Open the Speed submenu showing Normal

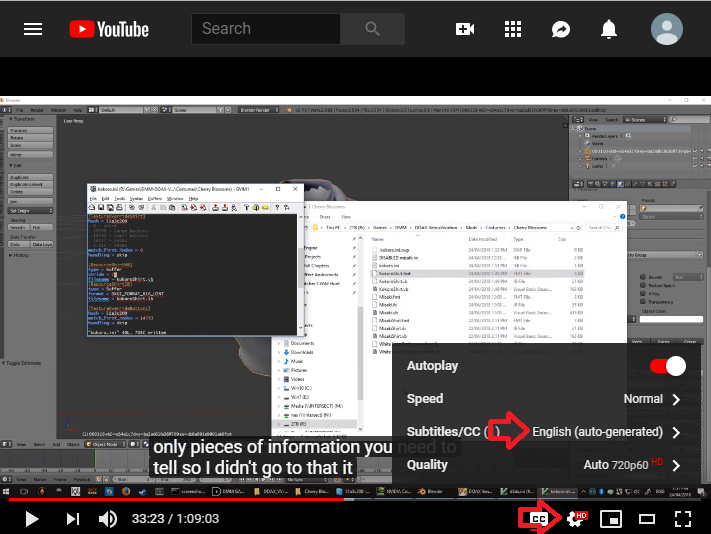point(544,399)
